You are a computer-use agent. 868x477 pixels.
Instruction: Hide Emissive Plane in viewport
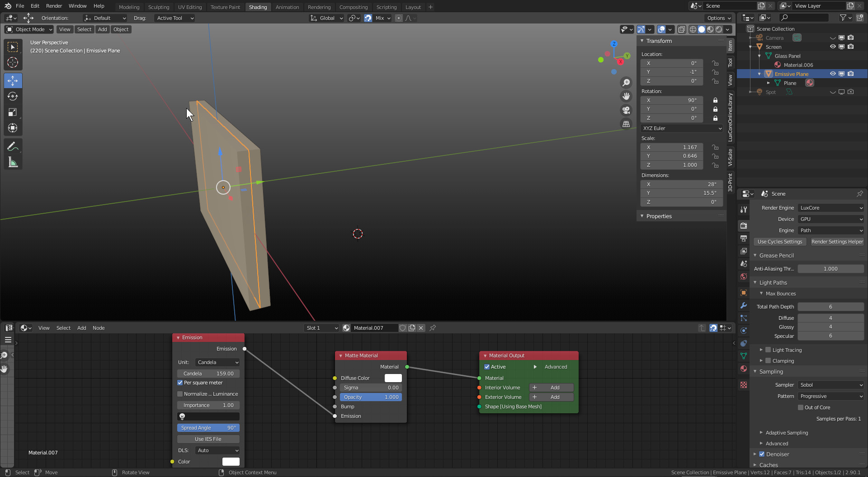(x=833, y=74)
